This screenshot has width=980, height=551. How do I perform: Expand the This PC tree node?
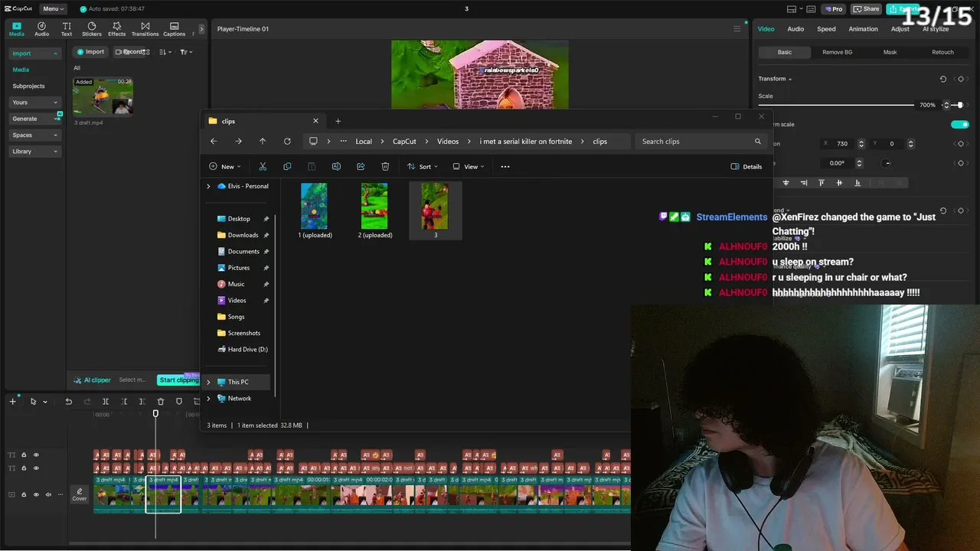click(208, 382)
